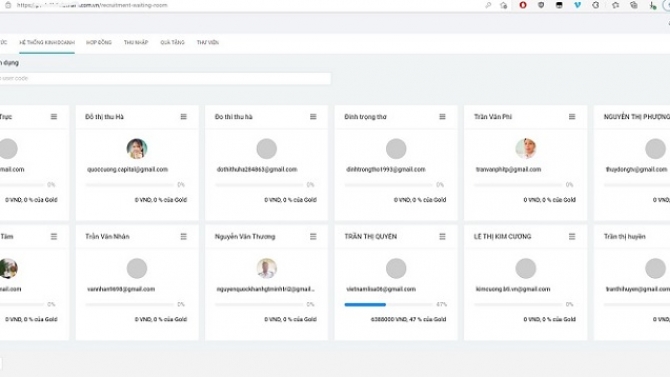Click the red Opera extension icon
The image size is (670, 377).
[523, 5]
